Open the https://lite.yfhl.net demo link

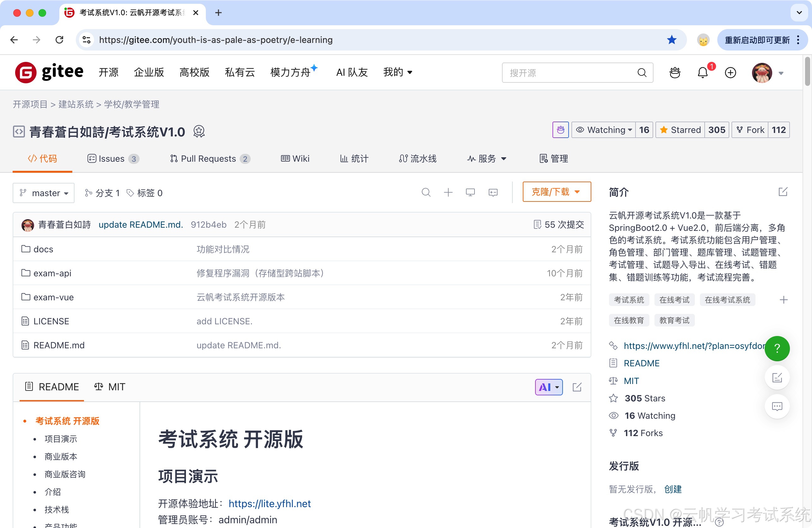[x=270, y=503]
